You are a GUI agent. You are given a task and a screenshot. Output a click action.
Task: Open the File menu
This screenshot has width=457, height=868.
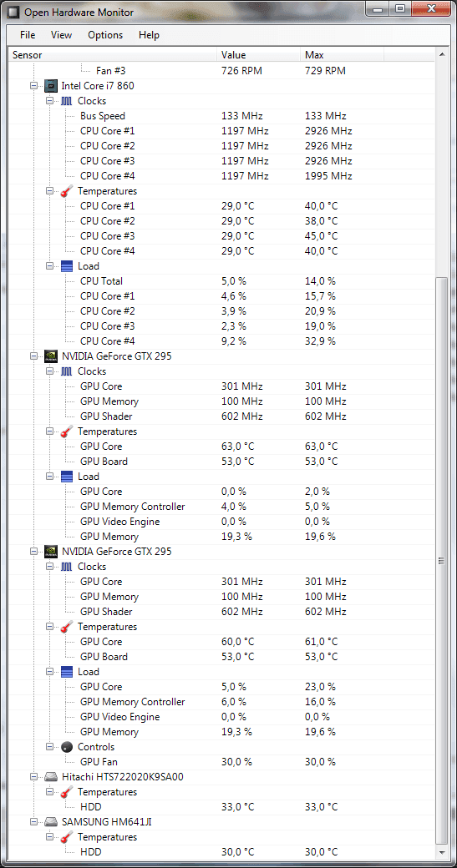[x=28, y=35]
